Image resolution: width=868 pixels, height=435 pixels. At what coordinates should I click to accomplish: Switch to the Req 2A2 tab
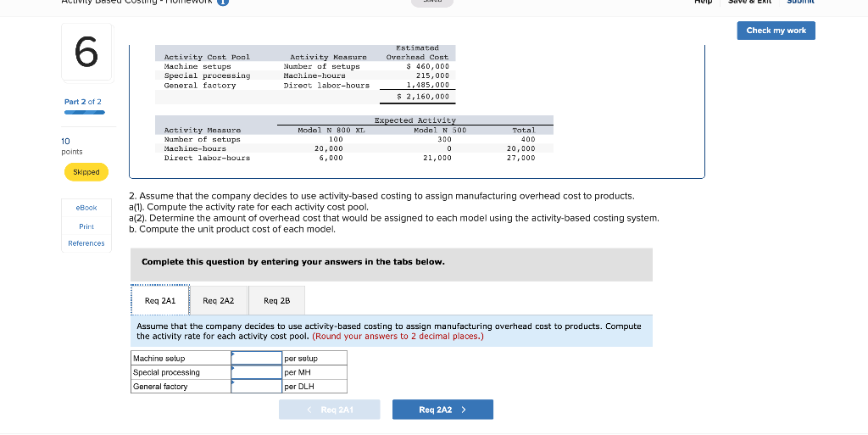pyautogui.click(x=219, y=300)
